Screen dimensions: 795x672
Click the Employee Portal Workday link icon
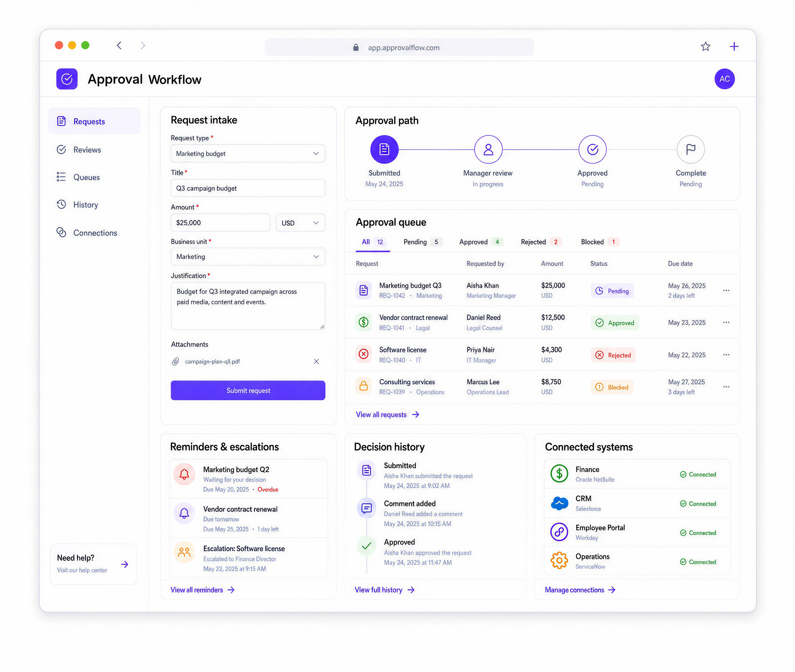tap(559, 532)
